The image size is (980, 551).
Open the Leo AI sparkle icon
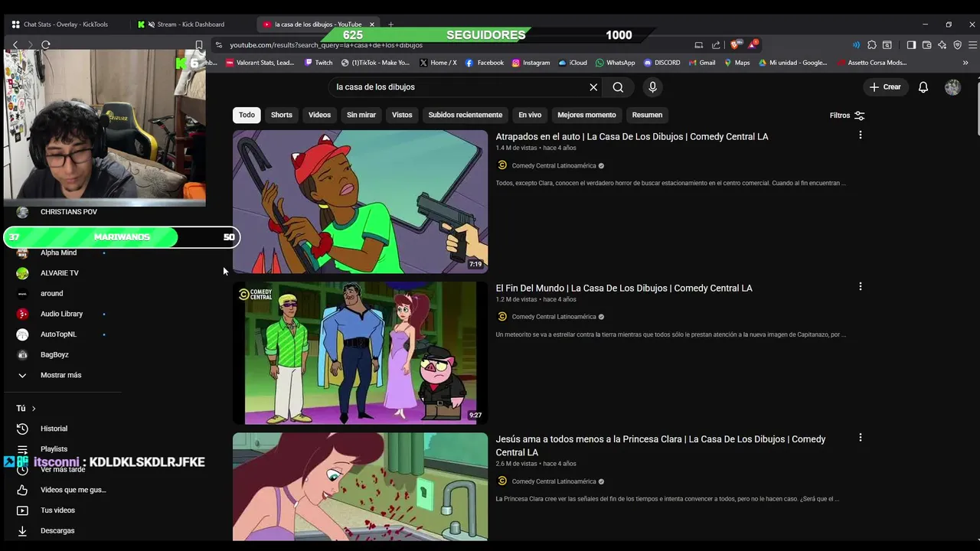[942, 45]
